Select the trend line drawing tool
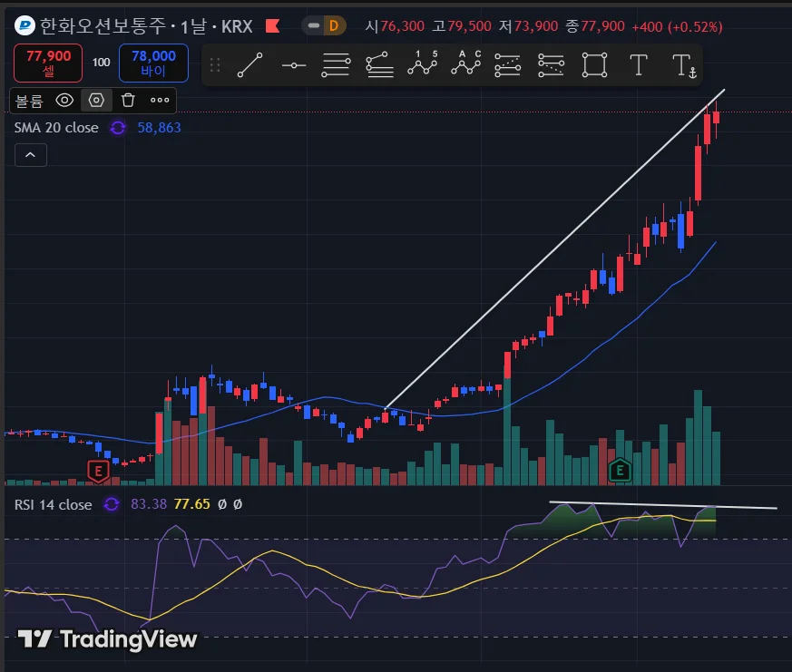The height and width of the screenshot is (672, 792). [250, 65]
